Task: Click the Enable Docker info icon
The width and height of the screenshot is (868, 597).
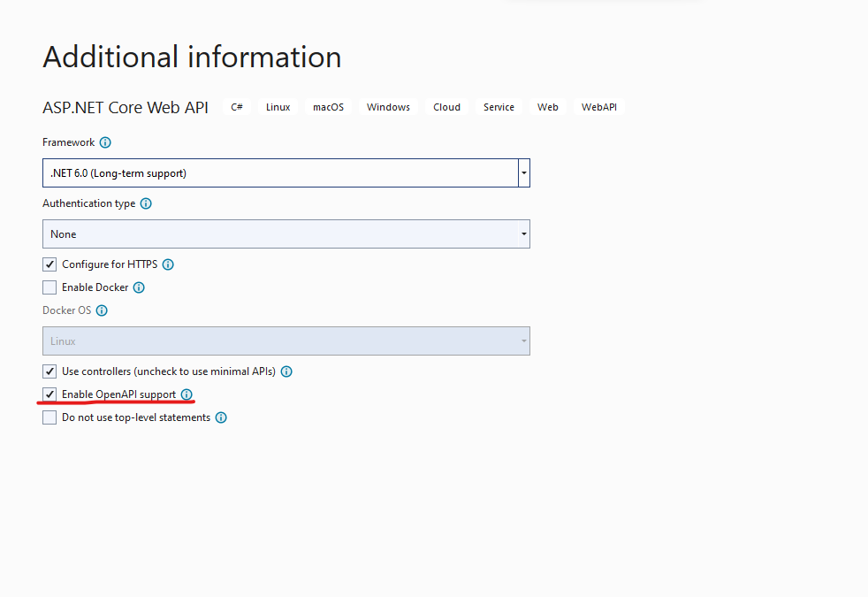Action: point(139,287)
